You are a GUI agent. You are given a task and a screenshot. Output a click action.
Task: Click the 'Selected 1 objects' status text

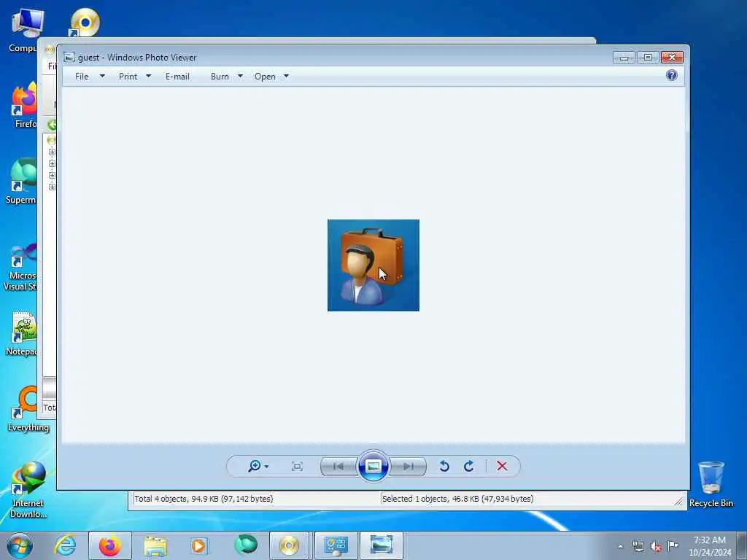pos(457,499)
